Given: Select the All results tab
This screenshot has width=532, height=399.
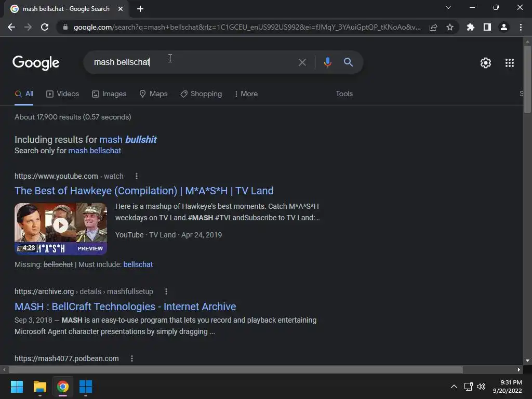Looking at the screenshot, I should pos(24,94).
